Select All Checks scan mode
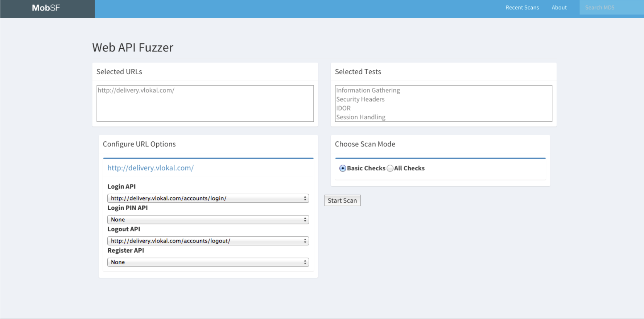The width and height of the screenshot is (644, 319). click(390, 168)
